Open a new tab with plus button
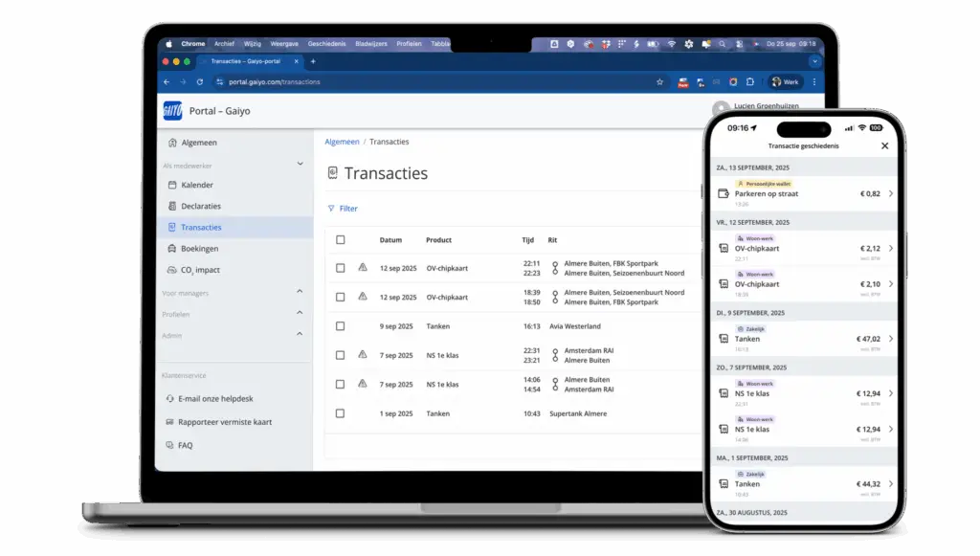 (x=313, y=61)
